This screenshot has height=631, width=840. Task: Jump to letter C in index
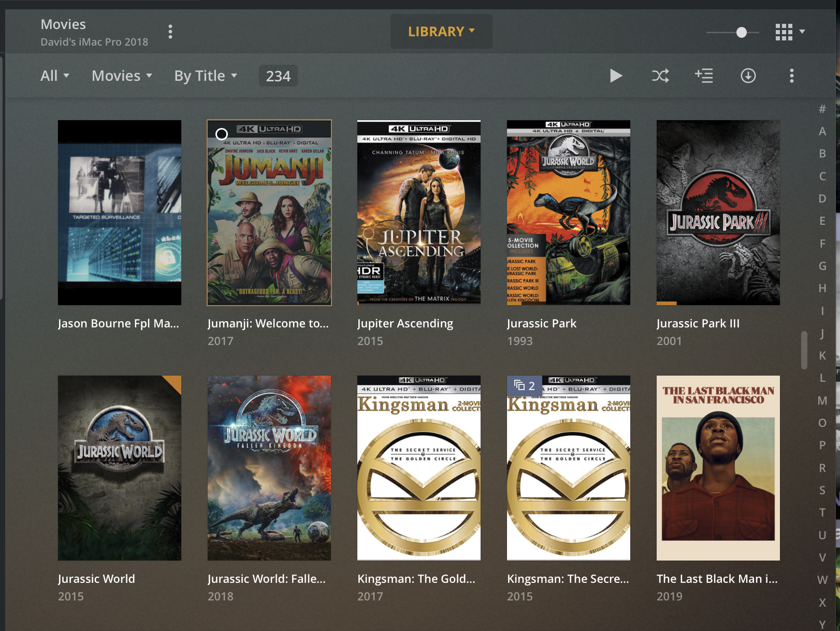point(822,176)
